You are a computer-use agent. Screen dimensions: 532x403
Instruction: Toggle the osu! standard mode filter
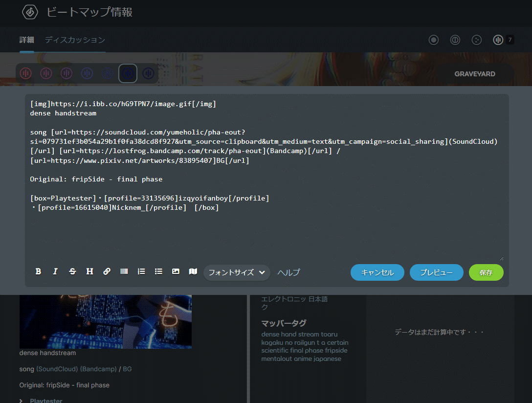coord(433,40)
